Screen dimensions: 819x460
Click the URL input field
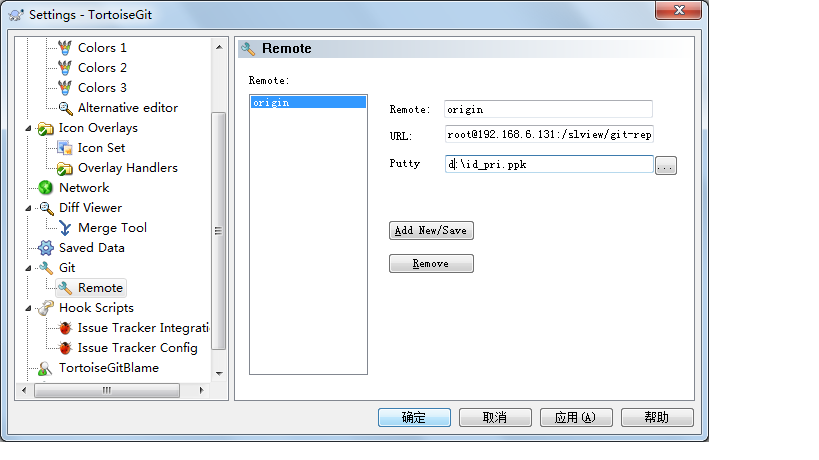(x=549, y=134)
